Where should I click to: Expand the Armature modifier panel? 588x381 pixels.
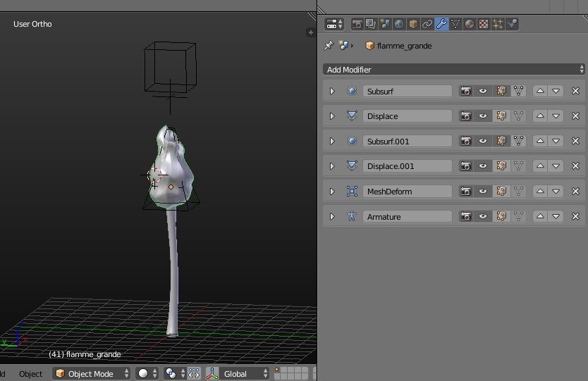pos(332,216)
